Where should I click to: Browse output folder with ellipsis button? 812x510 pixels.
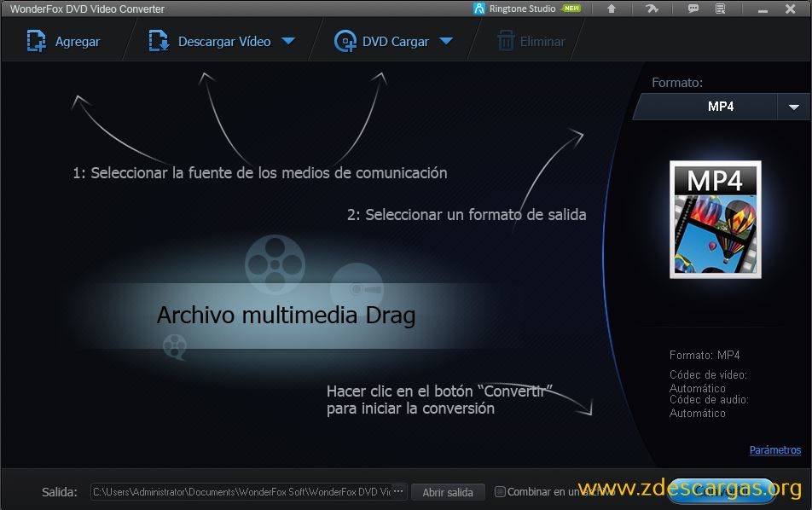coord(398,491)
